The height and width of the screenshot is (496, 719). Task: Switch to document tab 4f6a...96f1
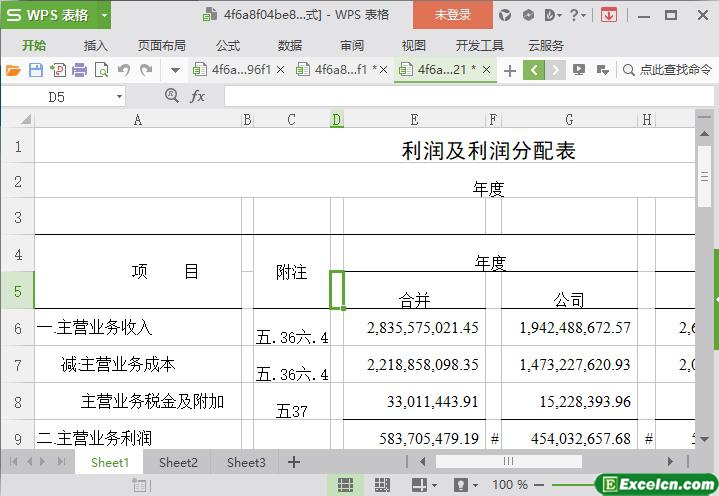[x=232, y=70]
